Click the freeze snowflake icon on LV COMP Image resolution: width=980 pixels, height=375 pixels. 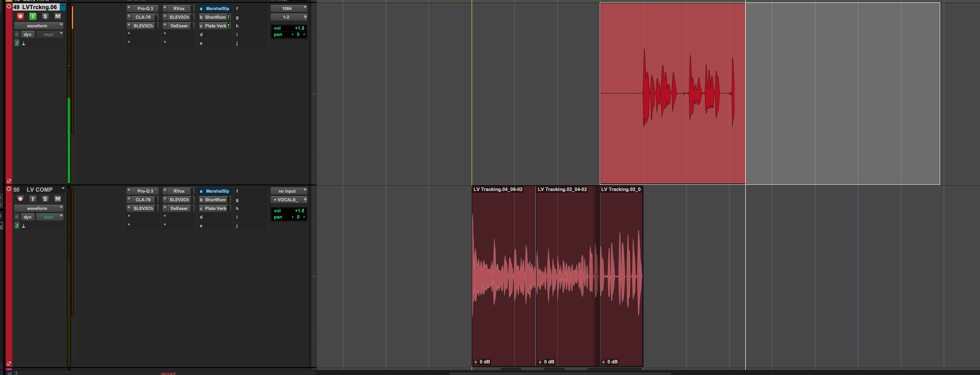(17, 217)
